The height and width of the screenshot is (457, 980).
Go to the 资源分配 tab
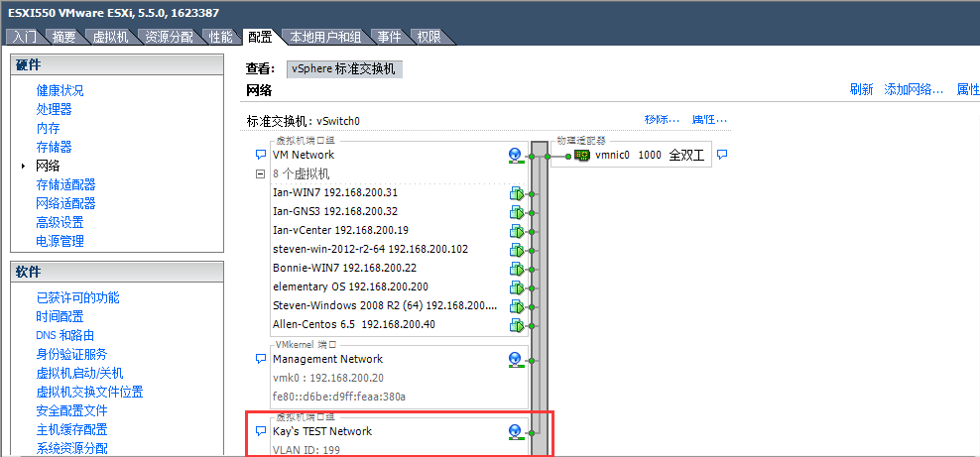[169, 37]
